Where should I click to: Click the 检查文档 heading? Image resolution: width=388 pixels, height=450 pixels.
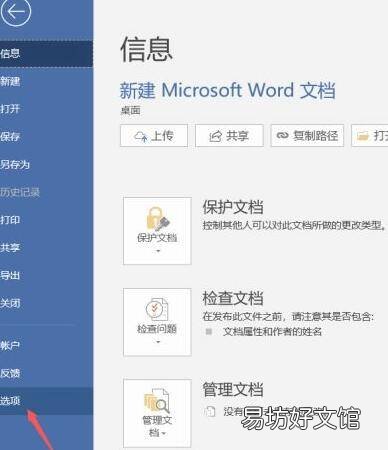point(233,298)
